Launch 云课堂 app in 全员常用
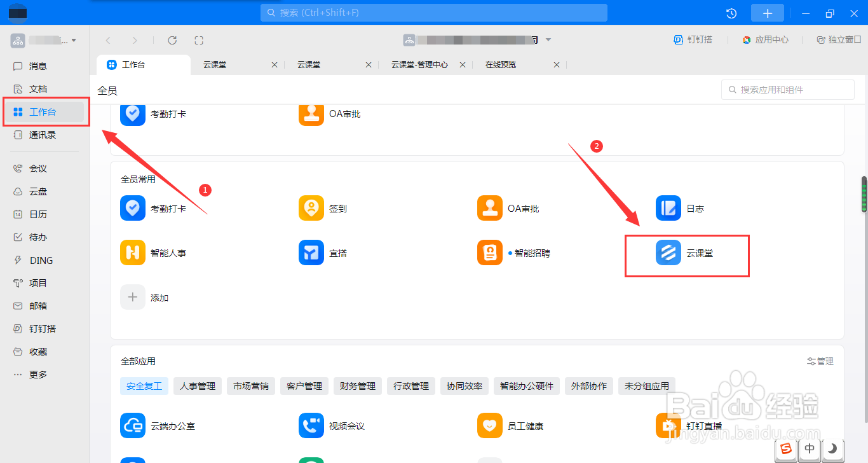The image size is (868, 463). click(x=684, y=253)
